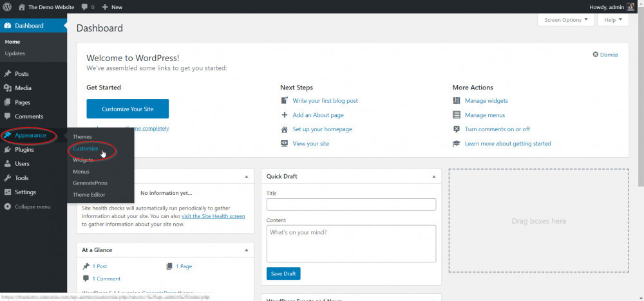
Task: Open Updates under Dashboard menu
Action: (x=15, y=53)
